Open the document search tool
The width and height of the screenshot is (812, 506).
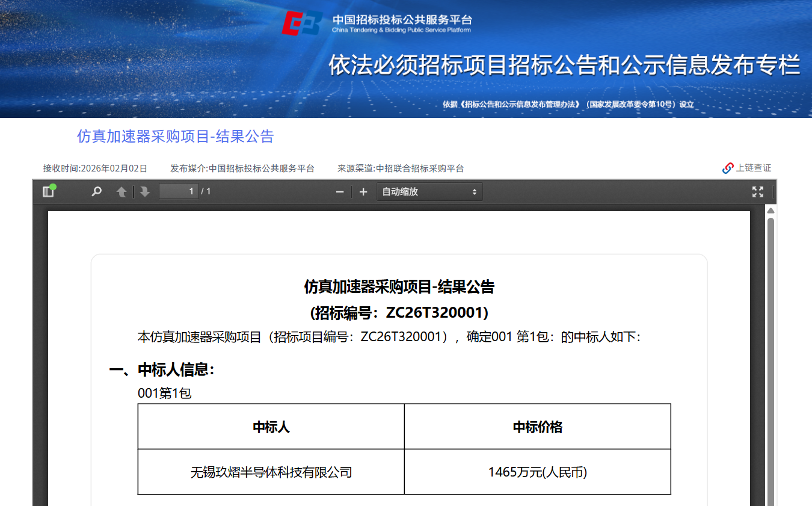[x=96, y=191]
